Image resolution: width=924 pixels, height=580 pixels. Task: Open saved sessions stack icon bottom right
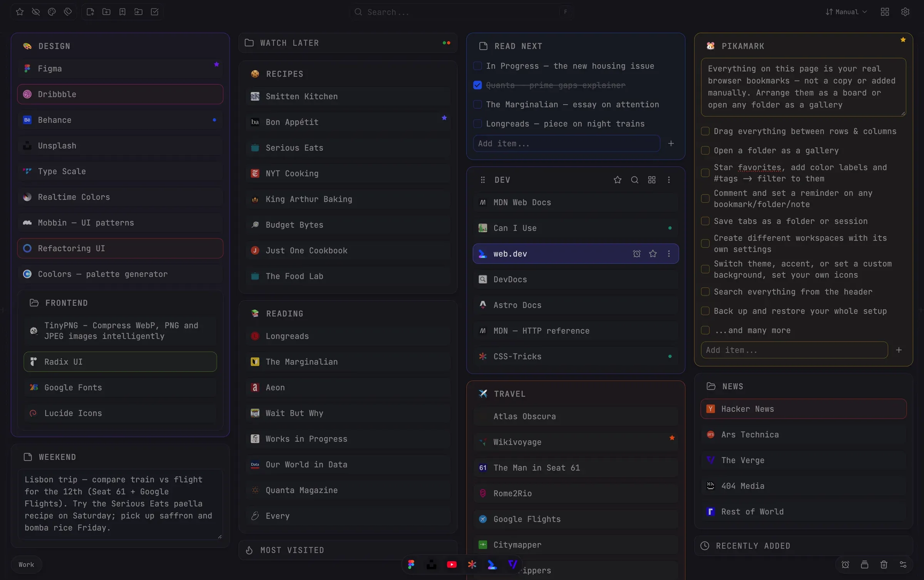click(x=865, y=565)
